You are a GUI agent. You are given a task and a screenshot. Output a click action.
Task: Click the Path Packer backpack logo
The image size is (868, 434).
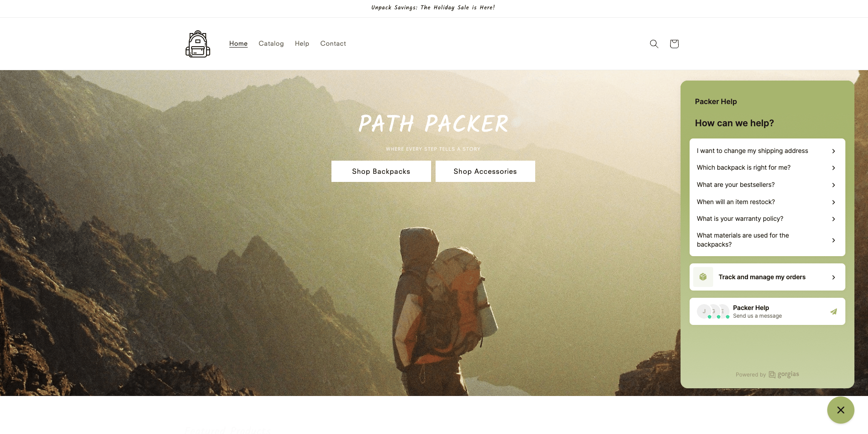198,44
